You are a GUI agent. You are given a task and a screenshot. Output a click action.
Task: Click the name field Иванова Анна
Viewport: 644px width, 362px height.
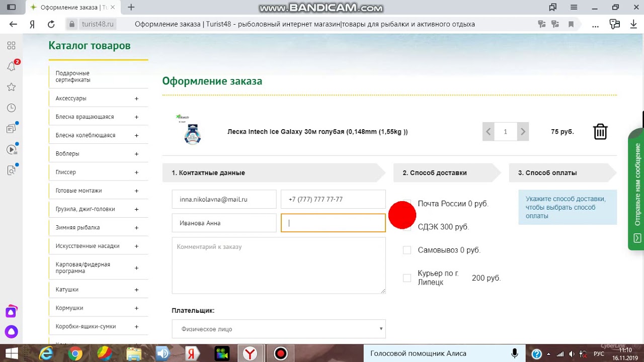[224, 223]
